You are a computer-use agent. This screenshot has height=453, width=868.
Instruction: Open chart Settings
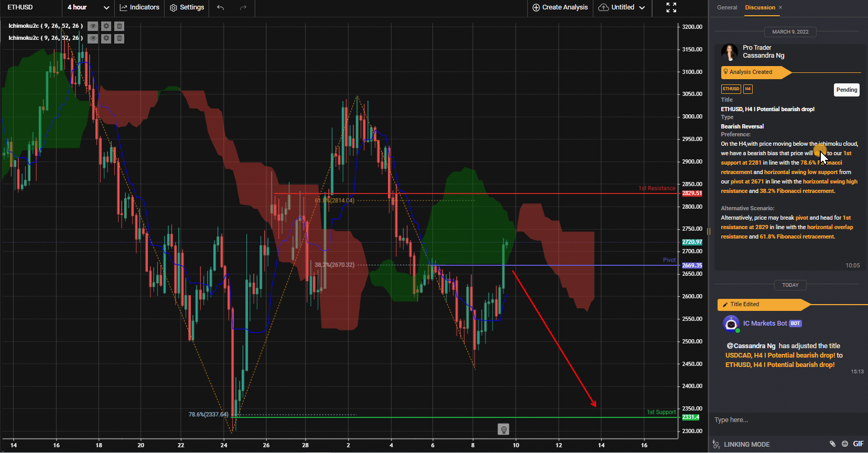pos(187,7)
